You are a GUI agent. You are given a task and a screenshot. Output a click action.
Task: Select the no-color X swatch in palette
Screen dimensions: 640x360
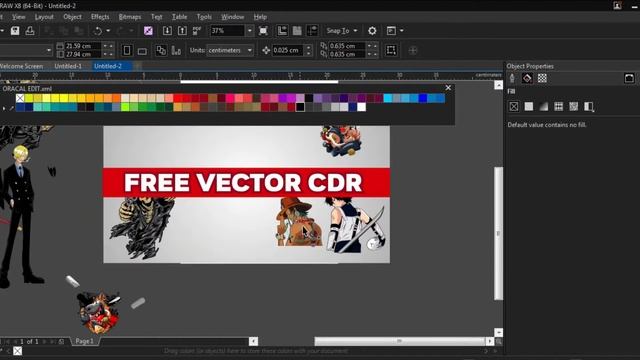[x=20, y=98]
